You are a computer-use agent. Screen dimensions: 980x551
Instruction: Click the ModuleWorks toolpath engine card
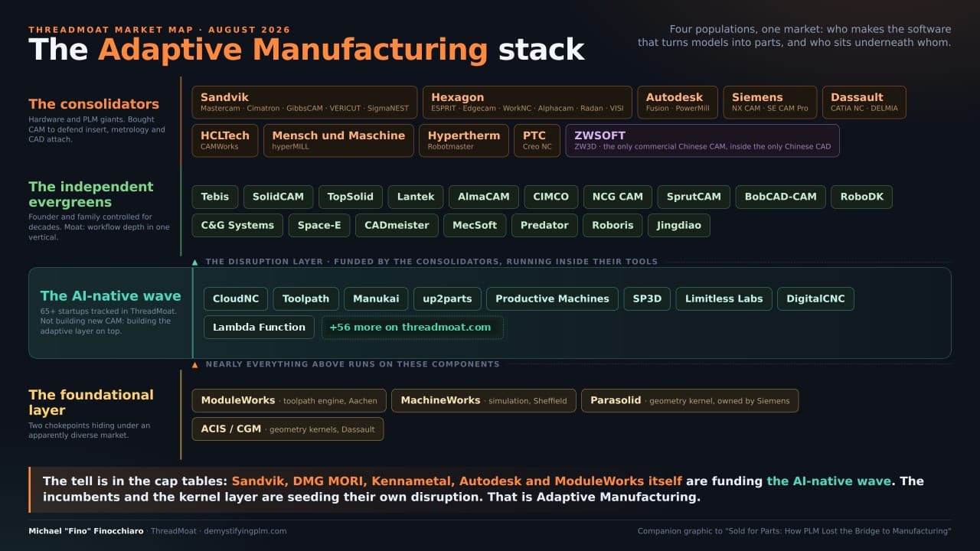289,400
